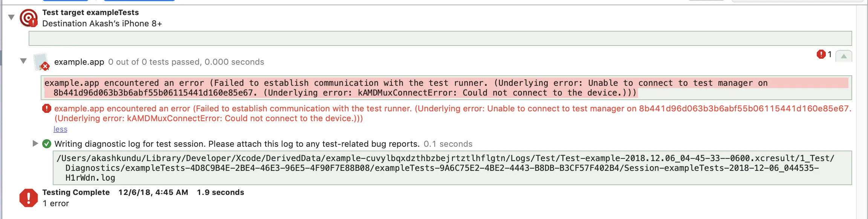Click the Testing Complete error icon
The width and height of the screenshot is (868, 219).
pos(29,198)
